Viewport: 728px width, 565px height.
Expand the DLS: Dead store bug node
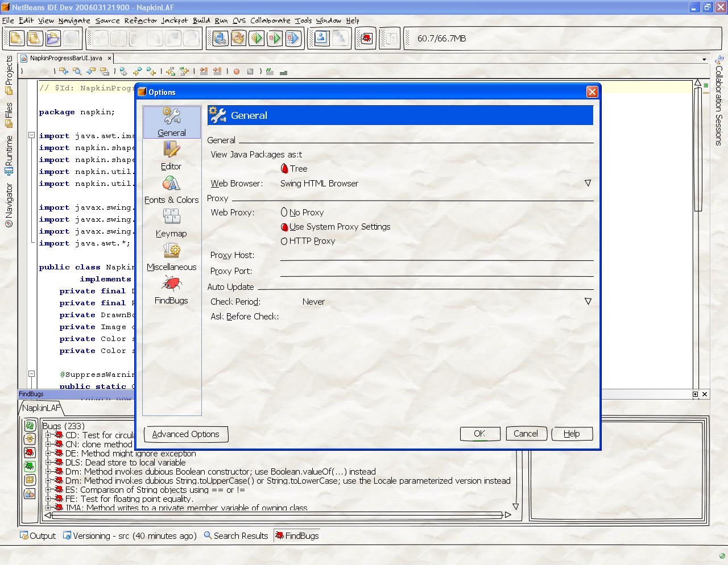pyautogui.click(x=49, y=463)
